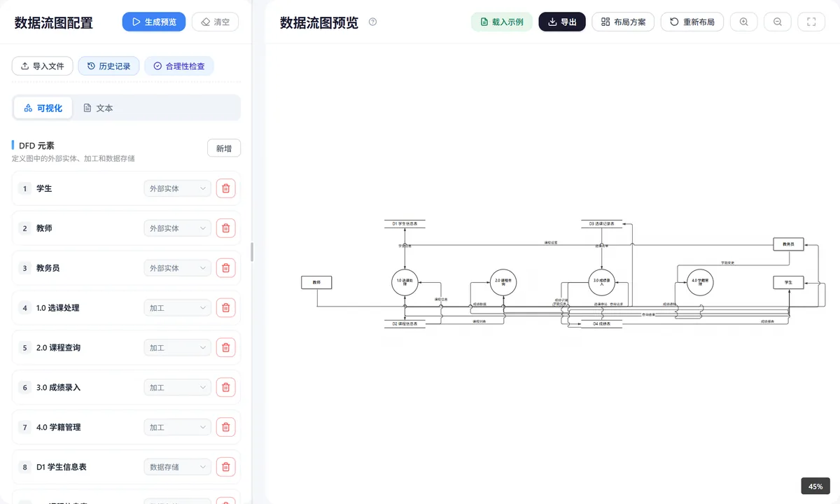Delete the 教师 element with trash icon
The height and width of the screenshot is (504, 840).
coord(225,228)
